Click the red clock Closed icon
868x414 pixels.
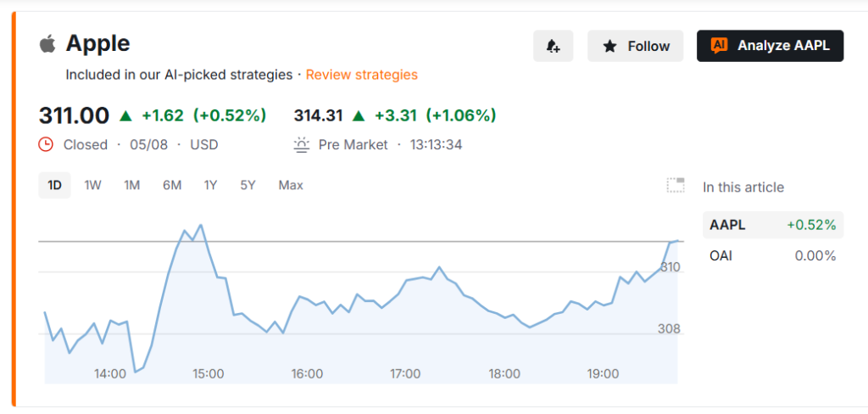coord(46,145)
